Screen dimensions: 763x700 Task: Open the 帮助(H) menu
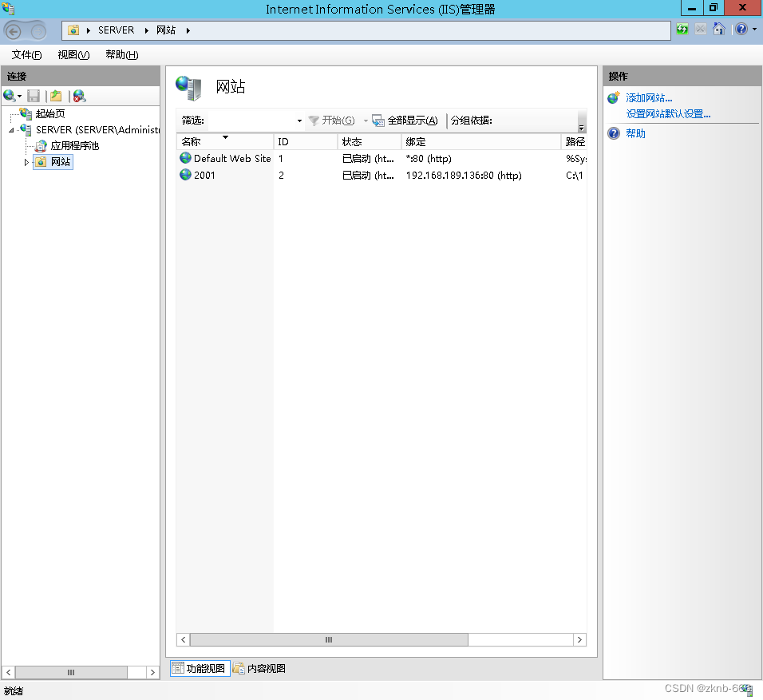tap(121, 54)
